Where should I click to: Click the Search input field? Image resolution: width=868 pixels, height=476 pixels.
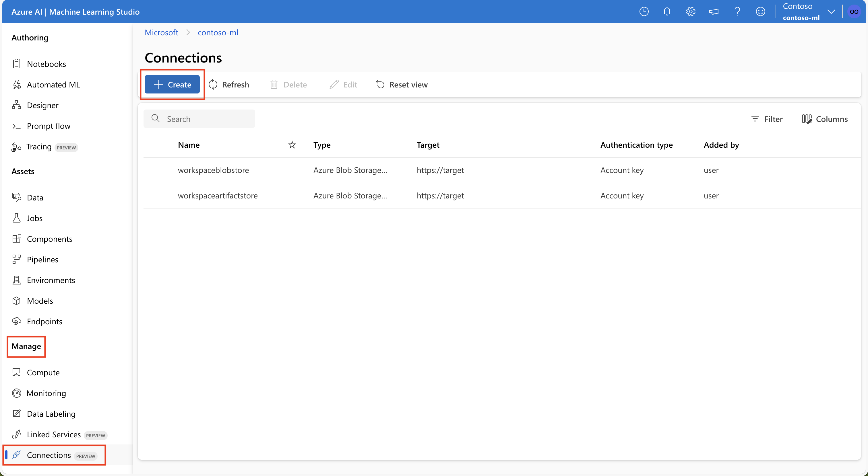(x=199, y=118)
